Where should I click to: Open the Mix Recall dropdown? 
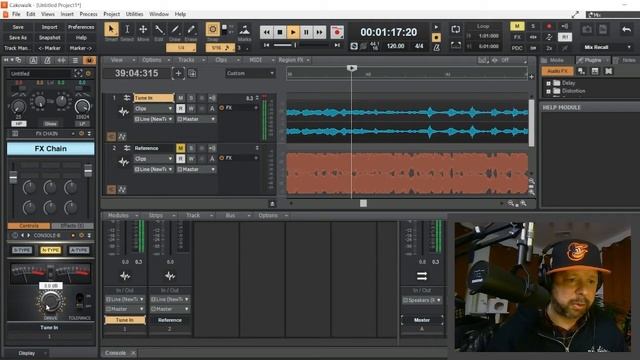click(606, 47)
